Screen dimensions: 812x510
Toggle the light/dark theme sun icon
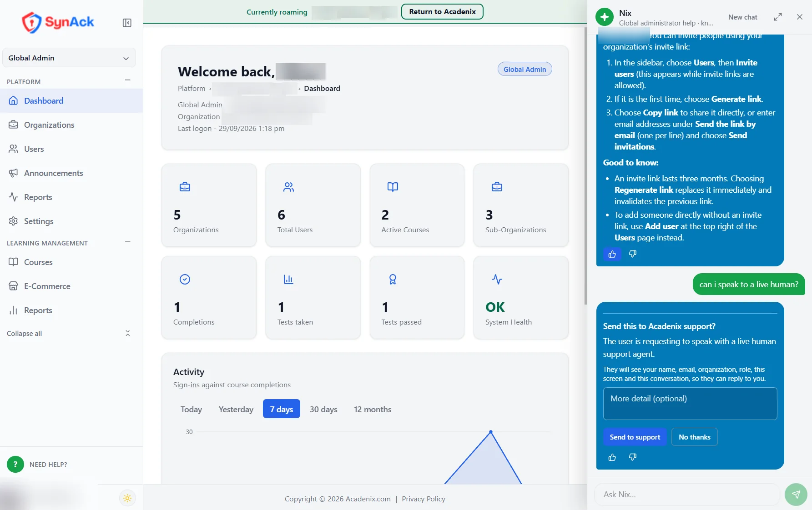tap(127, 498)
